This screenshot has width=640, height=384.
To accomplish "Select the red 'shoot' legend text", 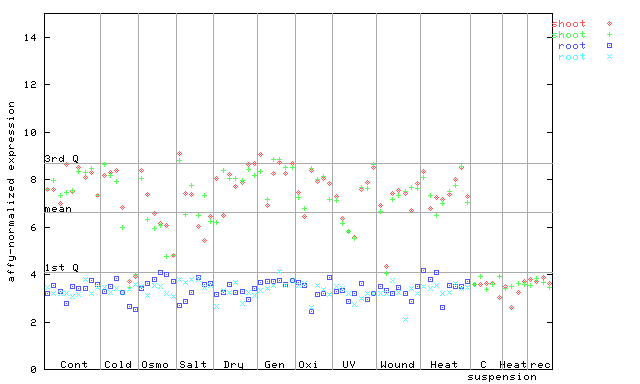I will point(569,24).
